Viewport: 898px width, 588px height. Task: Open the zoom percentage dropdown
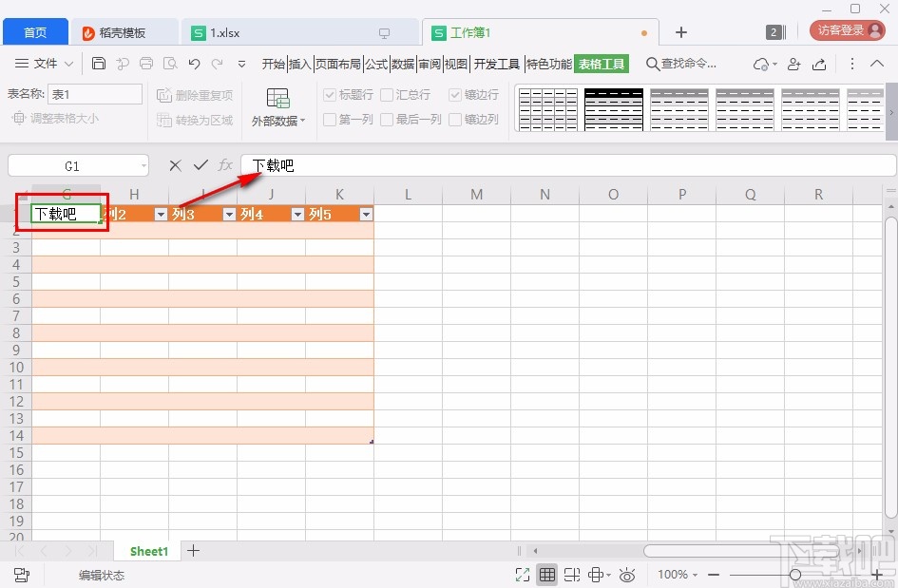tap(677, 574)
